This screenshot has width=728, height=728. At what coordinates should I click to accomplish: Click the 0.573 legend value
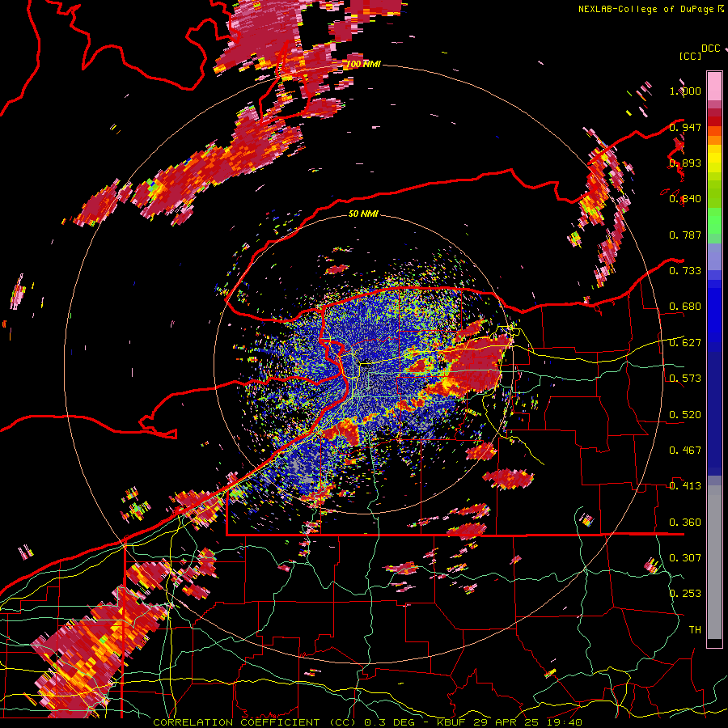pyautogui.click(x=685, y=379)
